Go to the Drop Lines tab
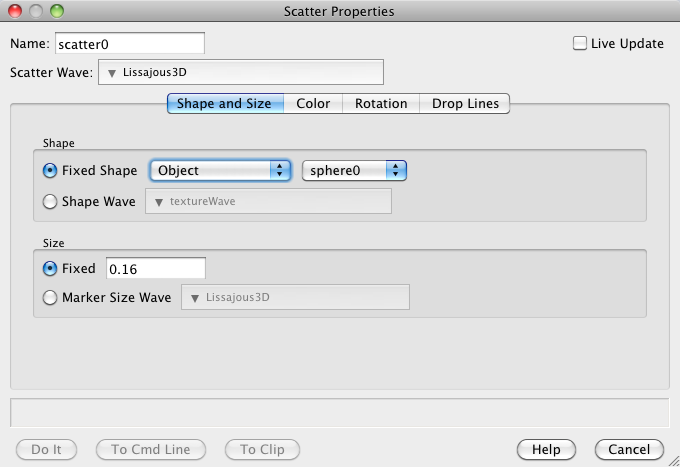 [465, 103]
